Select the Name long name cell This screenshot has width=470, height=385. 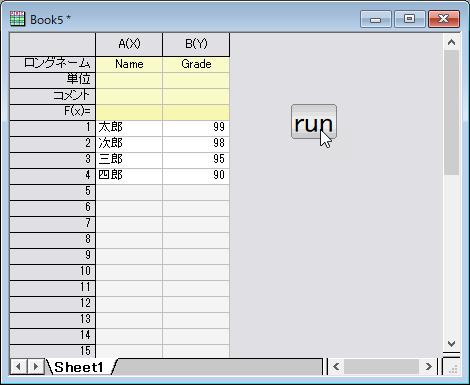point(129,64)
